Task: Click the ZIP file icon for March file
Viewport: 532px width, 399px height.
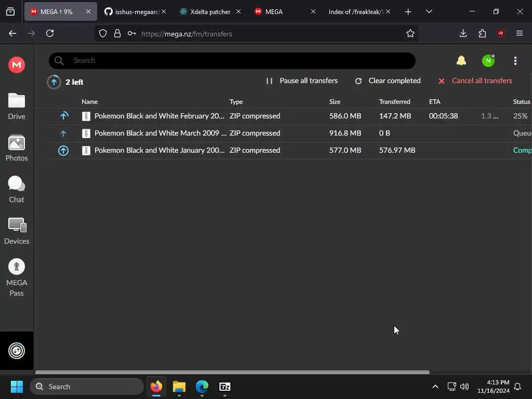Action: 86,134
